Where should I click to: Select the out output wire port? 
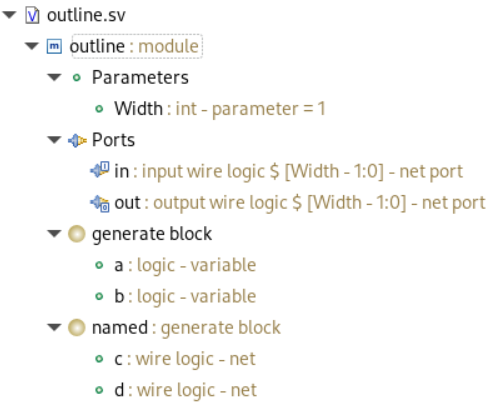coord(300,203)
